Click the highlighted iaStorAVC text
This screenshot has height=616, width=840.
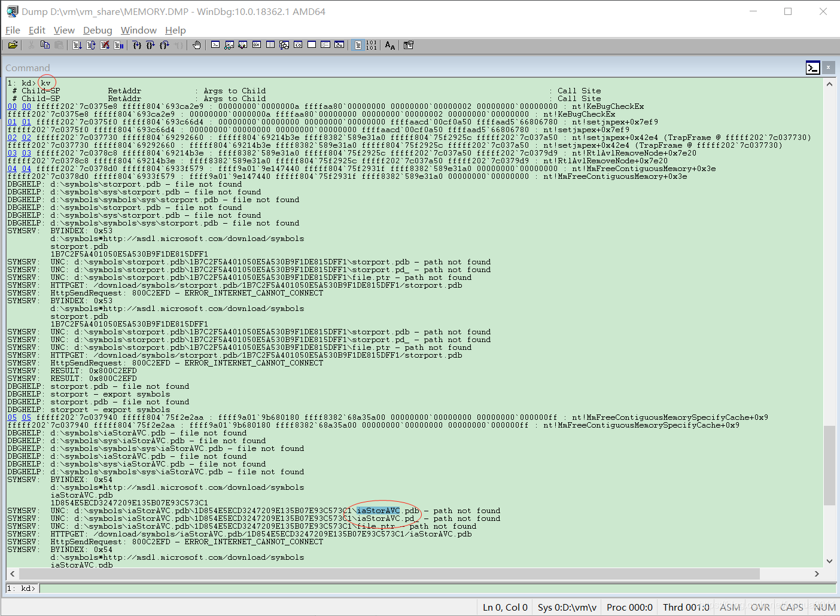click(378, 511)
